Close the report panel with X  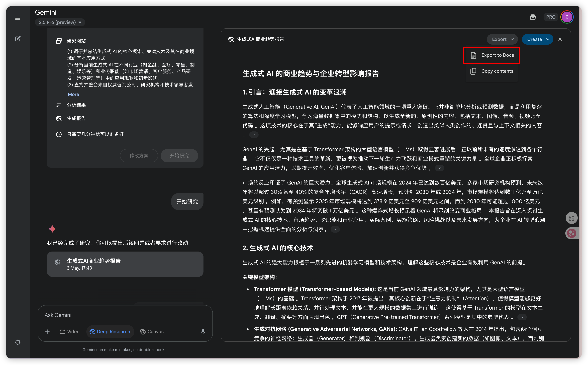560,39
